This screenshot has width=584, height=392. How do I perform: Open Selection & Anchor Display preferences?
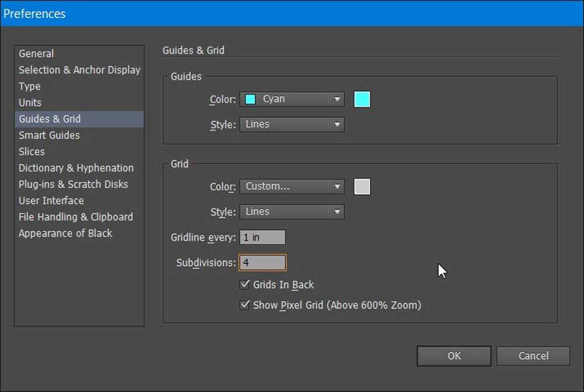pyautogui.click(x=79, y=70)
